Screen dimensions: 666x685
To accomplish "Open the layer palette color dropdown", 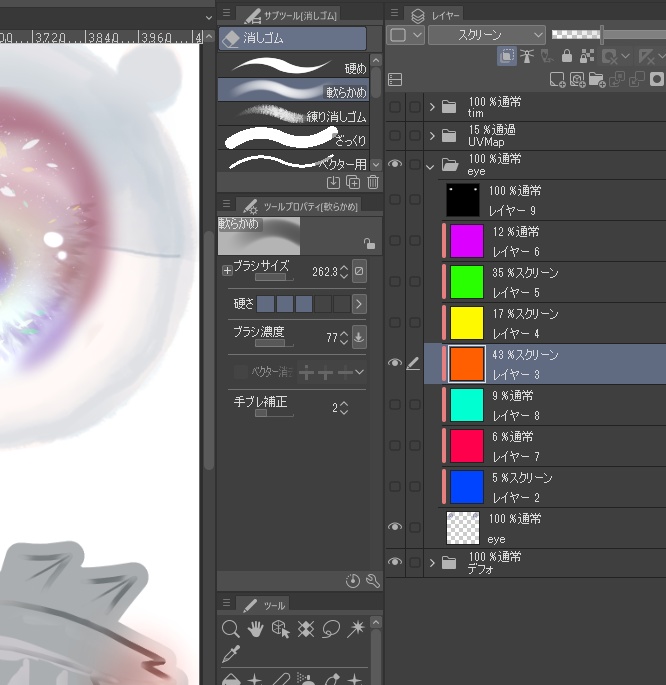I will point(405,35).
